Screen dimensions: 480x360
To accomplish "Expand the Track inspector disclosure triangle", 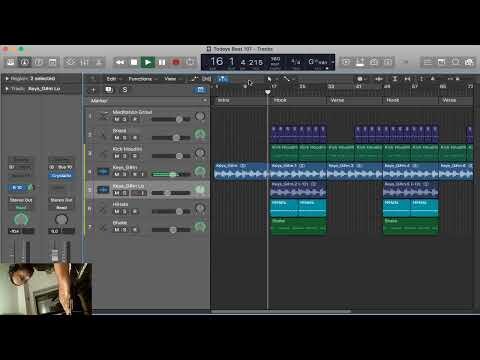I will [x=7, y=89].
